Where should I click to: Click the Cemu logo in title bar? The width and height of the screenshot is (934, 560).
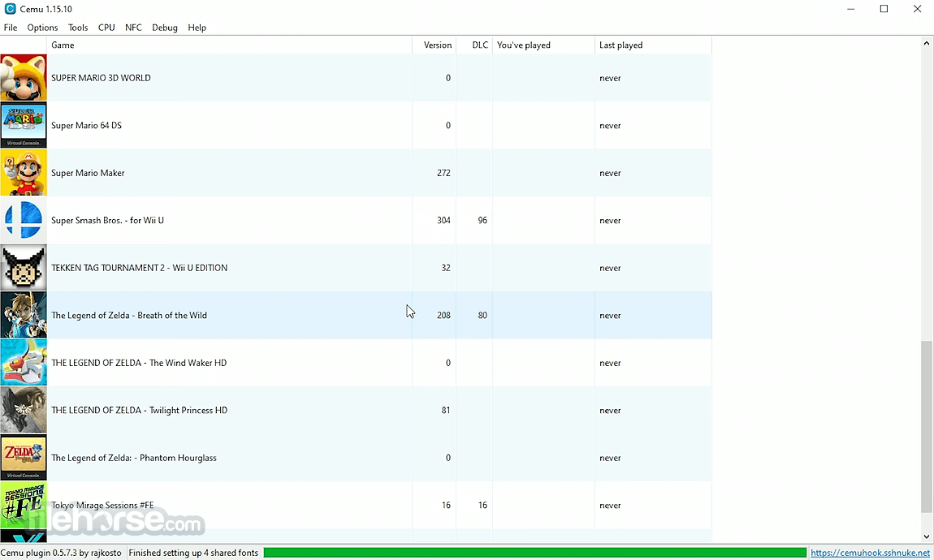[x=10, y=9]
